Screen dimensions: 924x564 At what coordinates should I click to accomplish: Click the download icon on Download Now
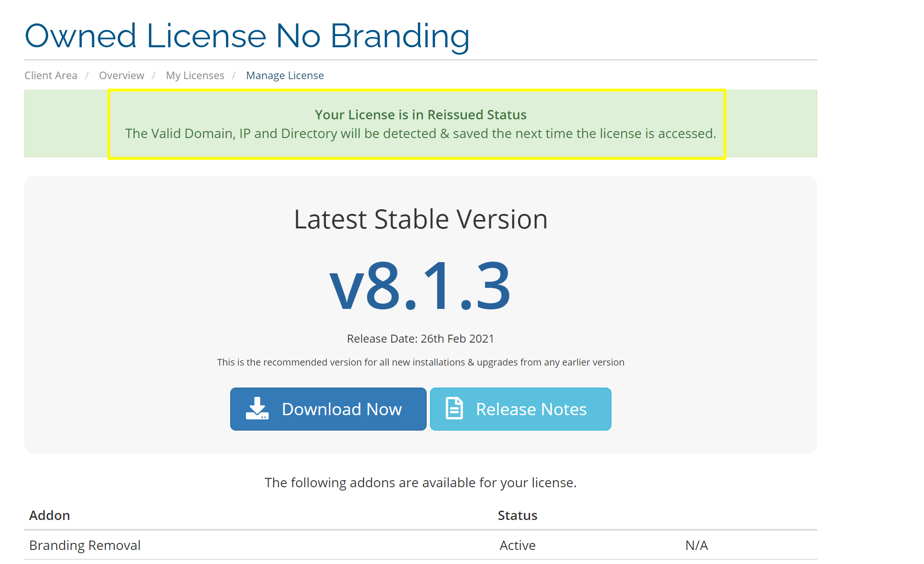click(257, 409)
